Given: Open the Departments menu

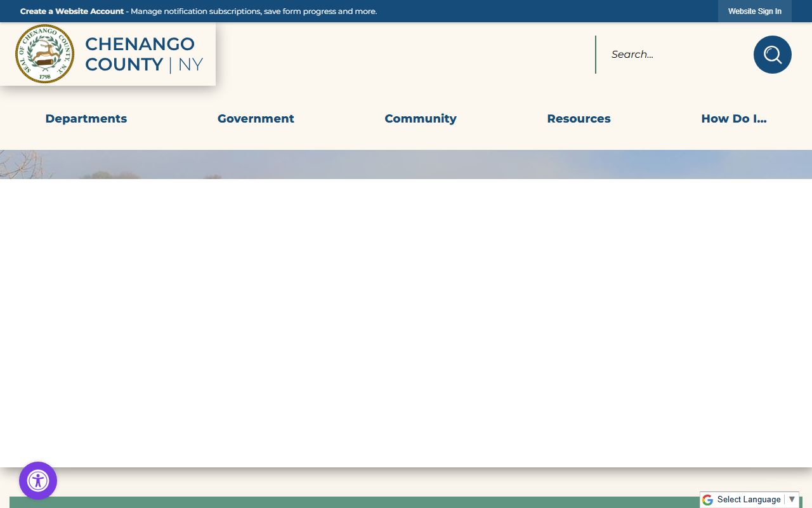Looking at the screenshot, I should pyautogui.click(x=86, y=119).
